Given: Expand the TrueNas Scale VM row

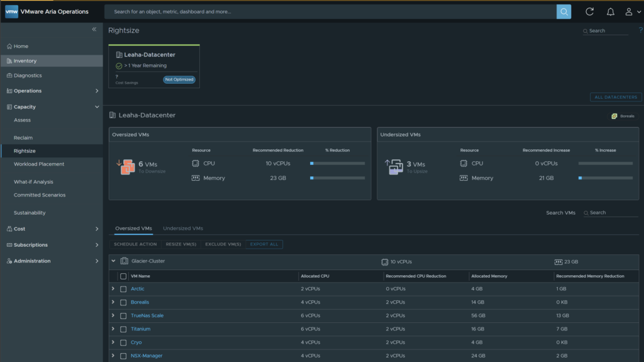Looking at the screenshot, I should 113,315.
